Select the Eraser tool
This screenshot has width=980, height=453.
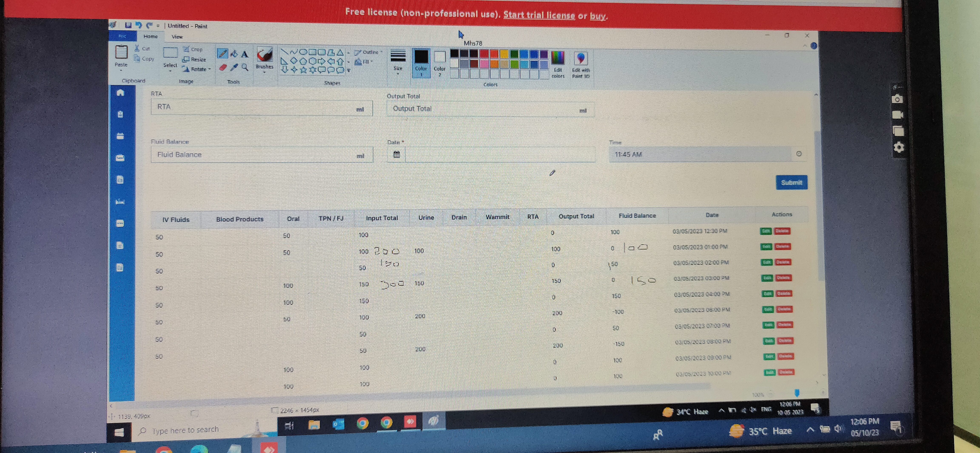pos(222,68)
